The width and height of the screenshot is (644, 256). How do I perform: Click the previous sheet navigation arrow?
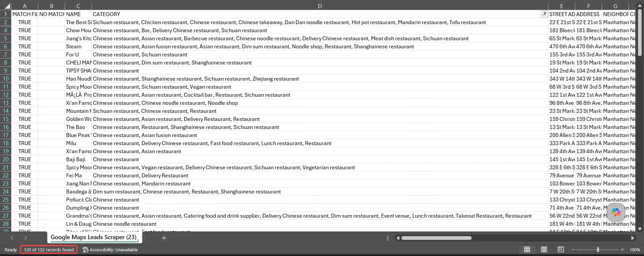pos(12,238)
